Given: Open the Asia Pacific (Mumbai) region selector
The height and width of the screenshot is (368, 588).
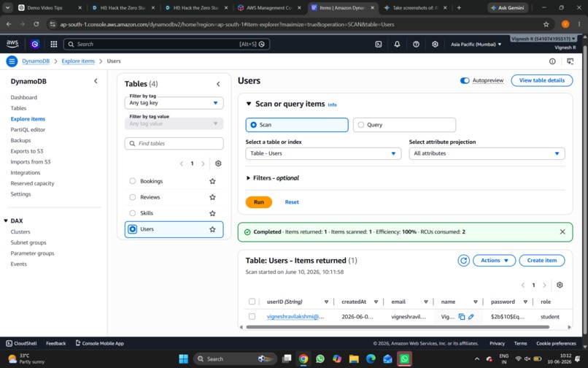Looking at the screenshot, I should [x=476, y=45].
